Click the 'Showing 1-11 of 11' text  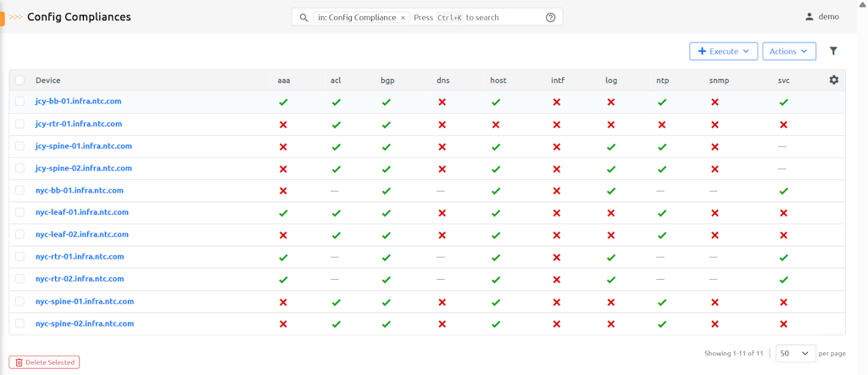(734, 353)
